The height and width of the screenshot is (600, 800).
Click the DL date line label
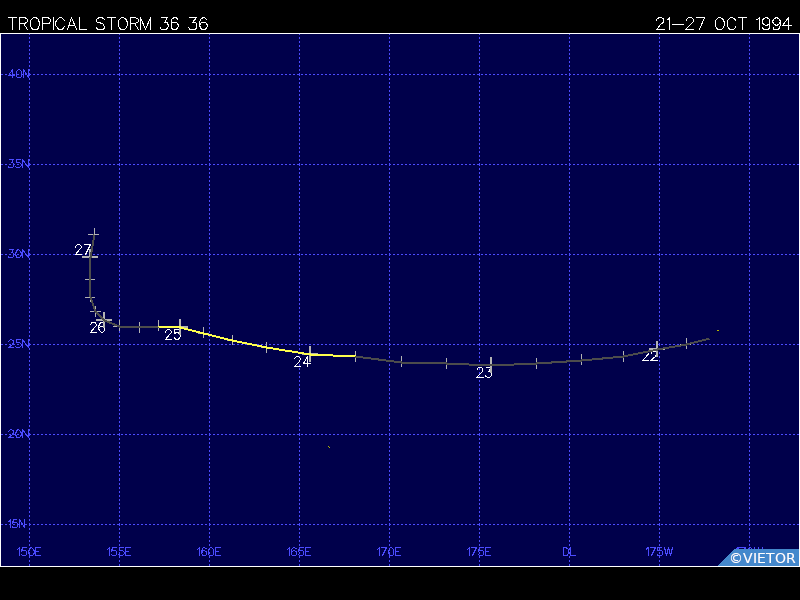pos(569,552)
